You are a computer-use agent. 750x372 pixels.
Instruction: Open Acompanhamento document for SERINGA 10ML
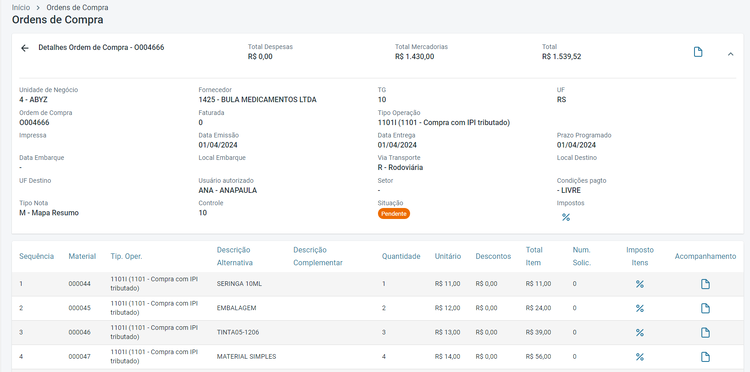click(705, 284)
